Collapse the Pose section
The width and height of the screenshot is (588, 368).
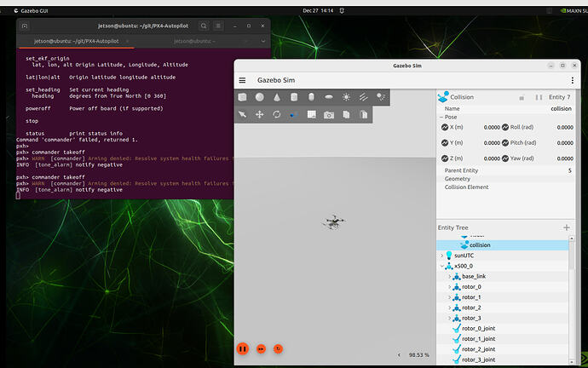click(x=441, y=117)
